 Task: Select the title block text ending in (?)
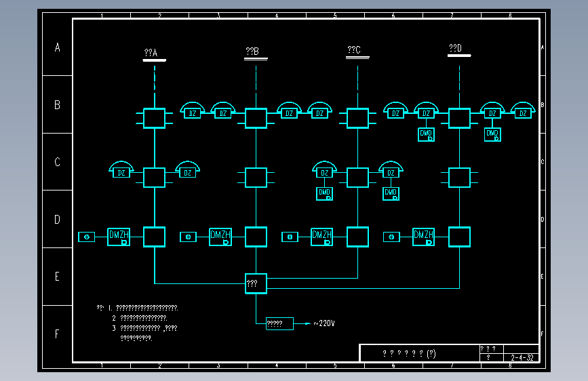point(409,353)
